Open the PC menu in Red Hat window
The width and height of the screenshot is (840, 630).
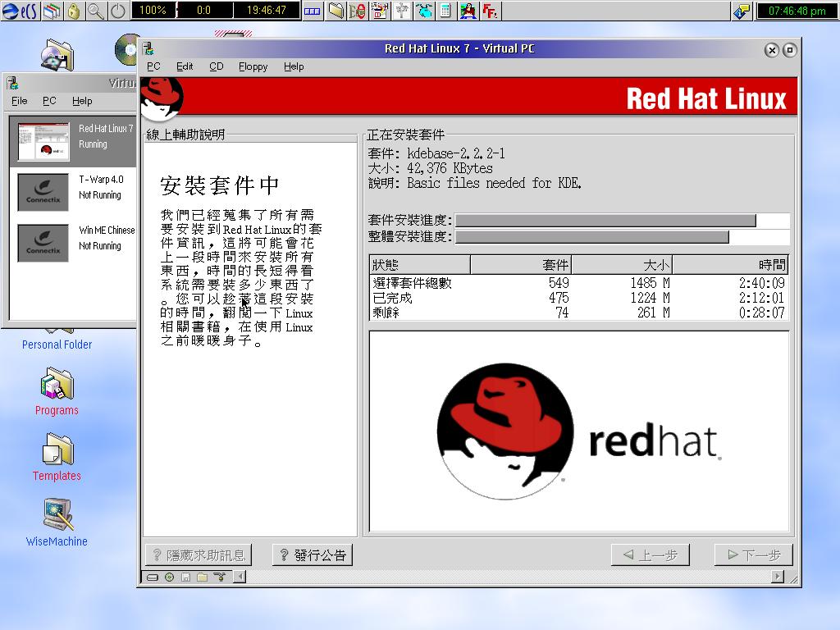point(153,66)
